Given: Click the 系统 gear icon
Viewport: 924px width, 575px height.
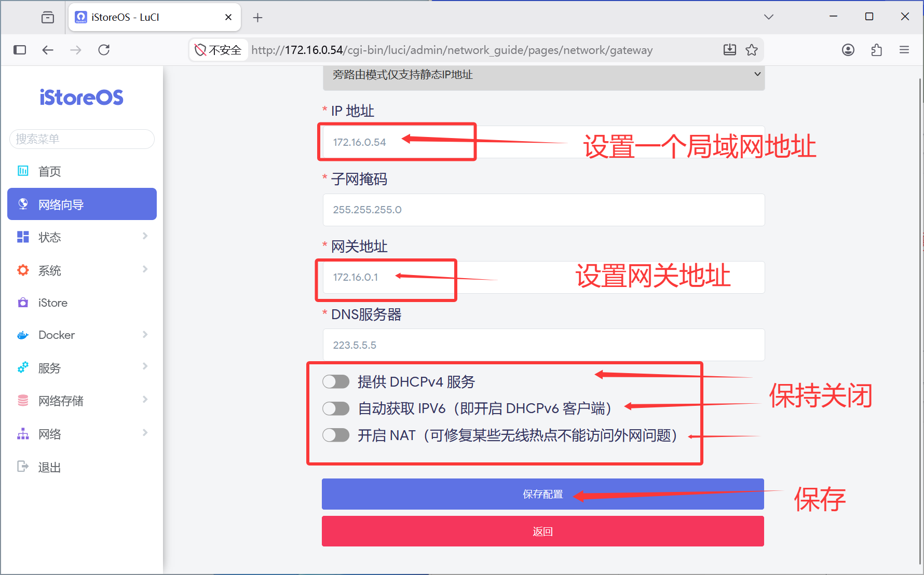Looking at the screenshot, I should point(23,270).
